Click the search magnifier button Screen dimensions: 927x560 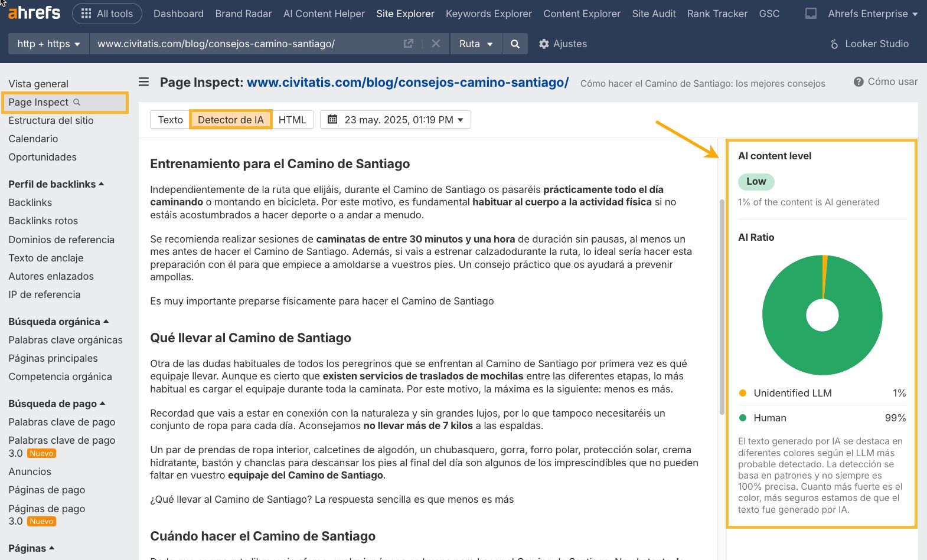point(515,44)
